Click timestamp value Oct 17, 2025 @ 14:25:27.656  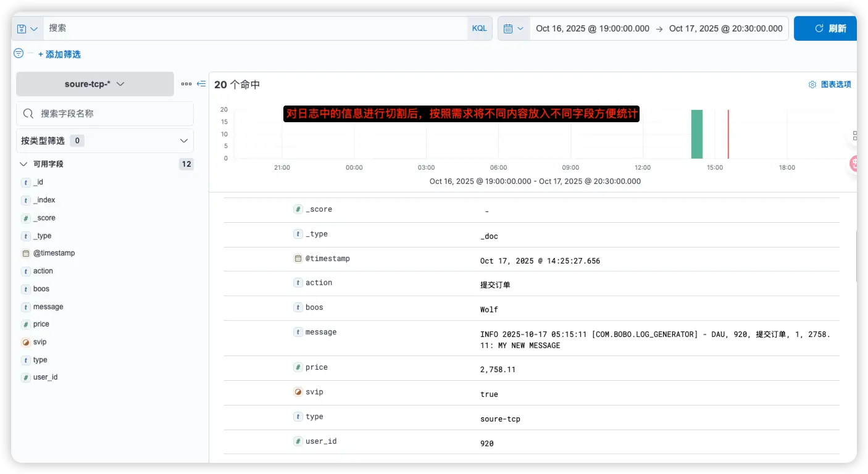tap(540, 261)
